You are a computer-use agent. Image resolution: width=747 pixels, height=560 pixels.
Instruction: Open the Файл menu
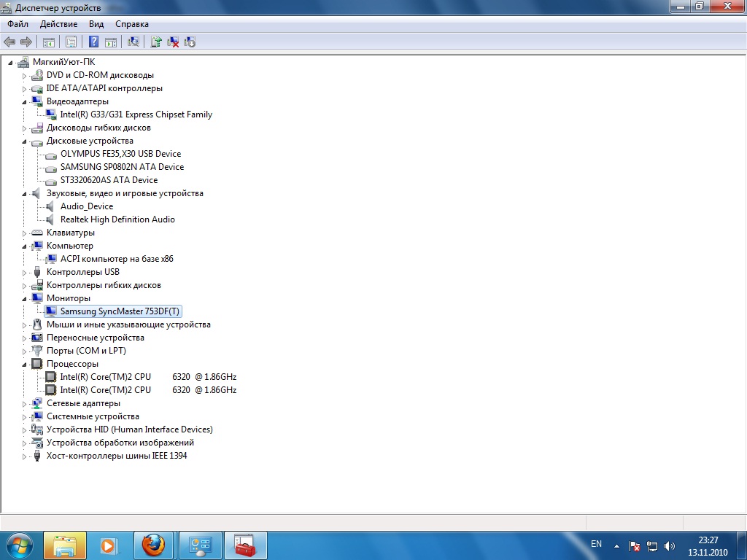pyautogui.click(x=18, y=24)
